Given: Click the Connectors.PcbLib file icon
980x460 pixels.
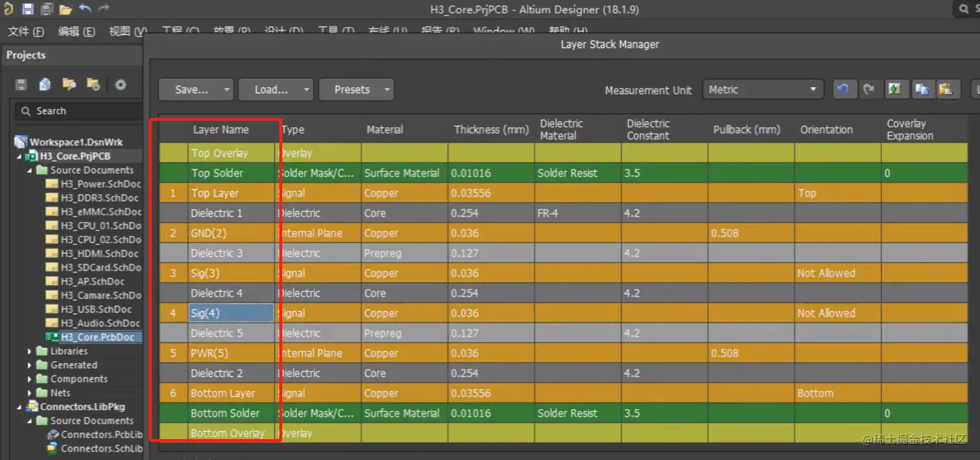Looking at the screenshot, I should click(53, 435).
